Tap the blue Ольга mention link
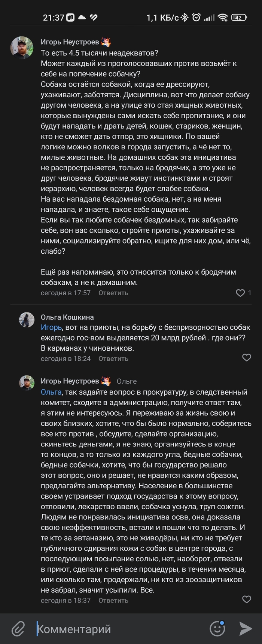The height and width of the screenshot is (644, 262). (51, 392)
